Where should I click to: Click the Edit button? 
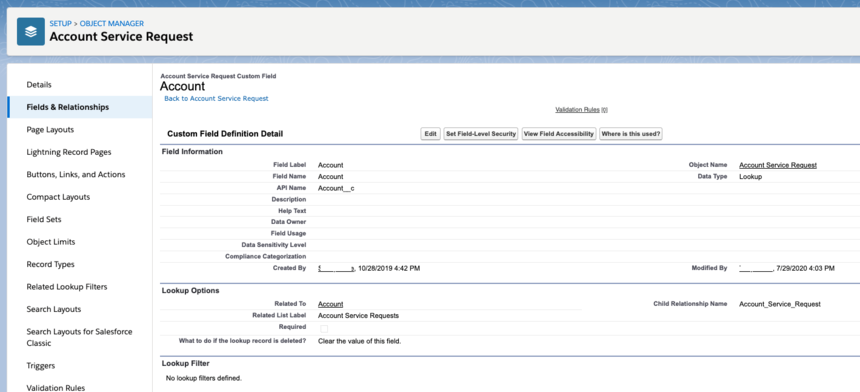click(x=431, y=134)
